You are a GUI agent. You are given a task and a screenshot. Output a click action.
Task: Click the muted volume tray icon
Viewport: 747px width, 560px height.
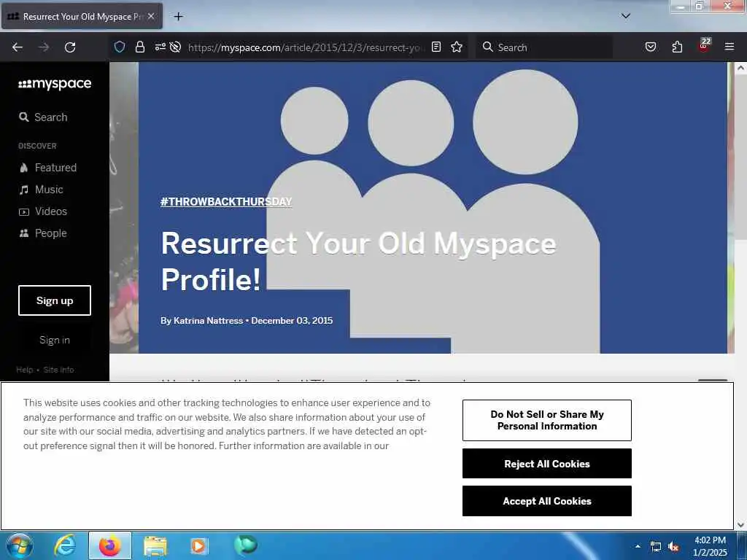coord(673,547)
